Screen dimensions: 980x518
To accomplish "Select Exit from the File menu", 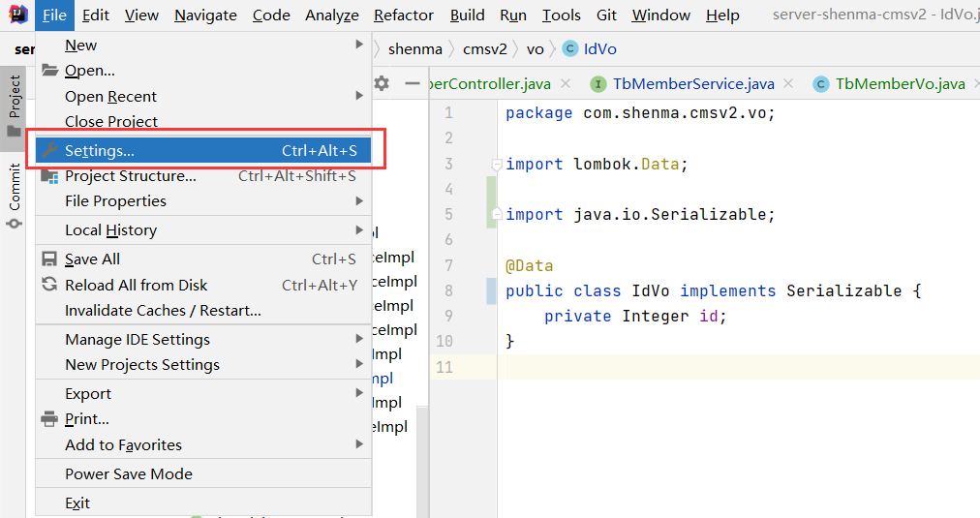I will (203, 503).
